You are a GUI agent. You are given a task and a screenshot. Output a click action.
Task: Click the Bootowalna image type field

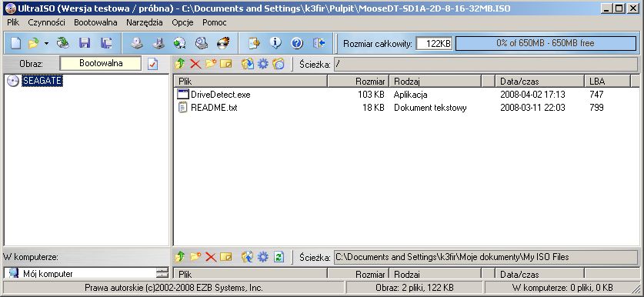(101, 64)
